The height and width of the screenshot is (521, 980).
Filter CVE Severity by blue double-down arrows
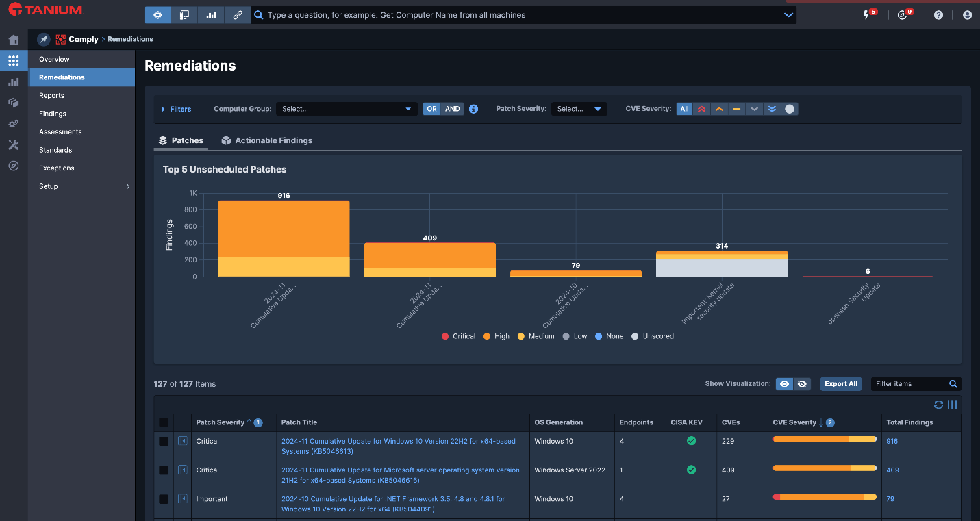pyautogui.click(x=772, y=109)
